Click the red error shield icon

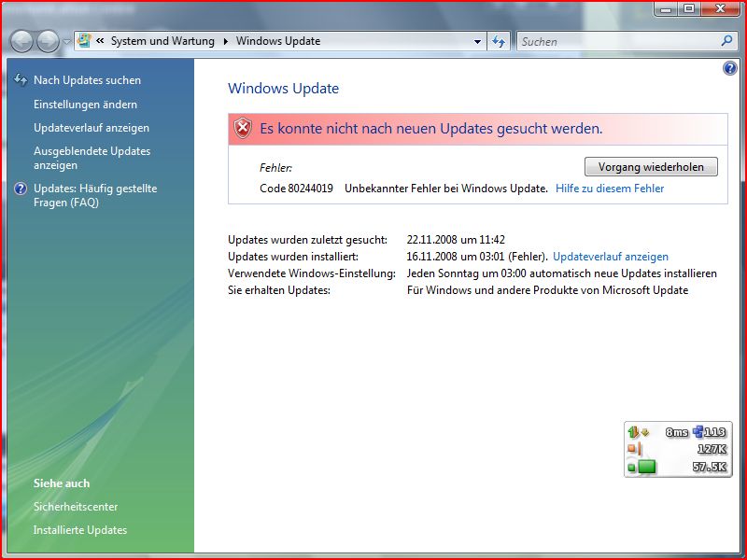click(243, 129)
